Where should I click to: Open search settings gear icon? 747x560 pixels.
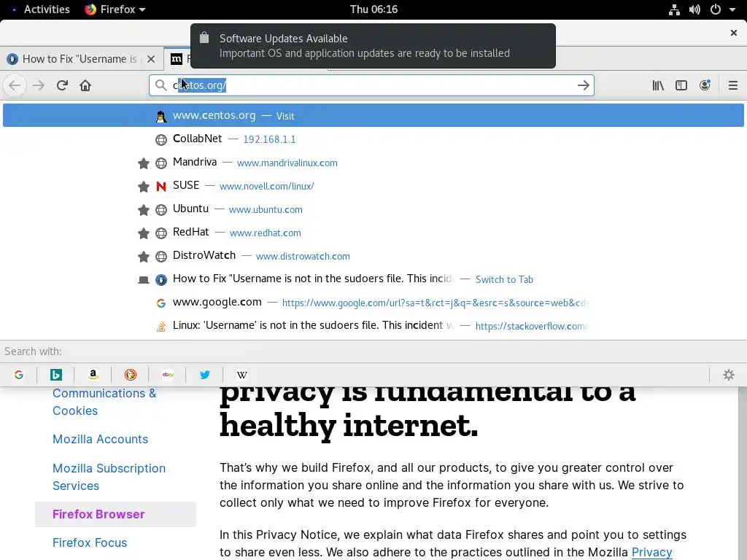(x=729, y=375)
